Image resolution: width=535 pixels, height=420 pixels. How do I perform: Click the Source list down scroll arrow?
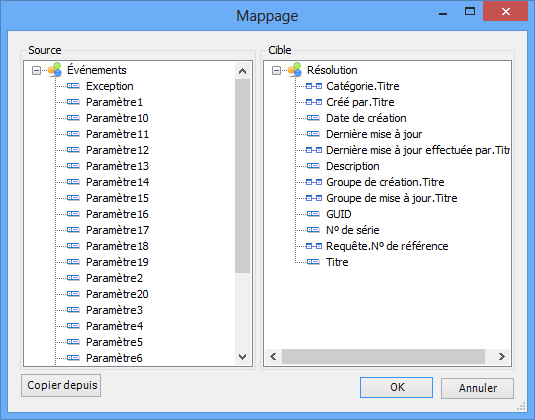click(x=243, y=357)
